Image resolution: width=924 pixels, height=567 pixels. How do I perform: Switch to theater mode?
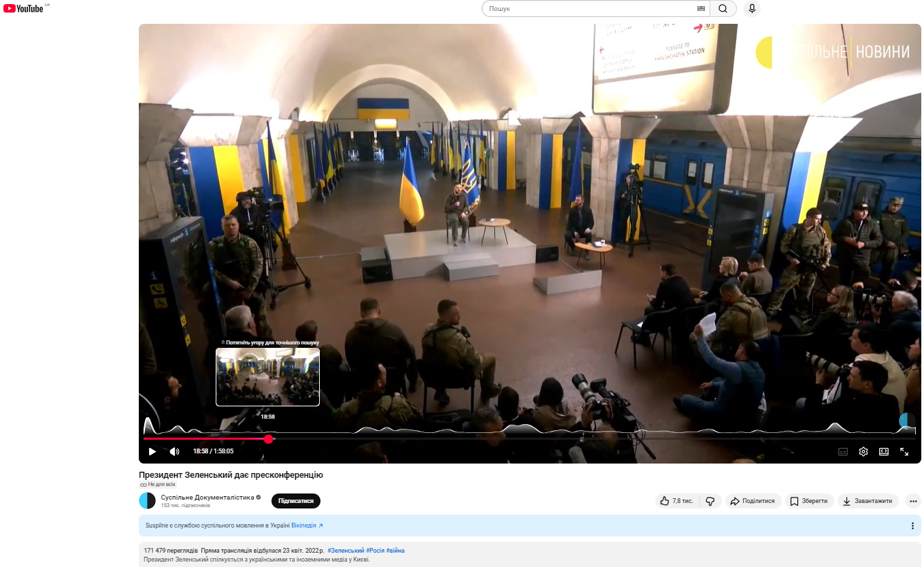[x=884, y=451]
